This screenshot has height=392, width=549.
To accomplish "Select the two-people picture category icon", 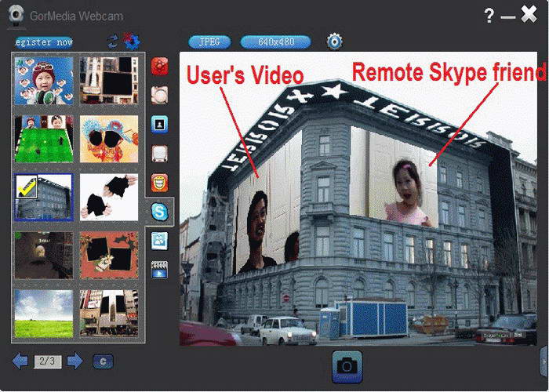I will pos(159,241).
